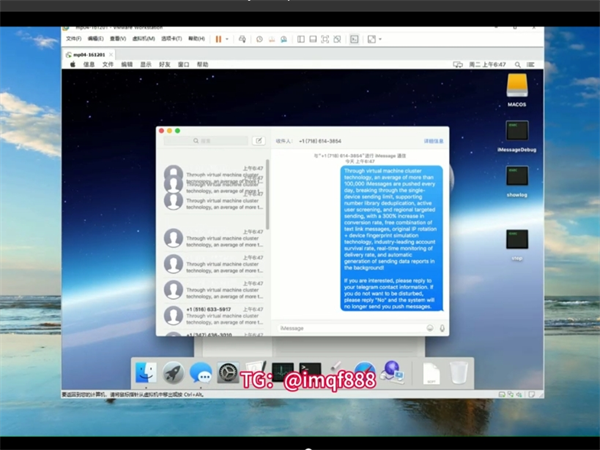Screen dimensions: 600x450
Task: Click the emoji picker in message field
Action: click(431, 328)
